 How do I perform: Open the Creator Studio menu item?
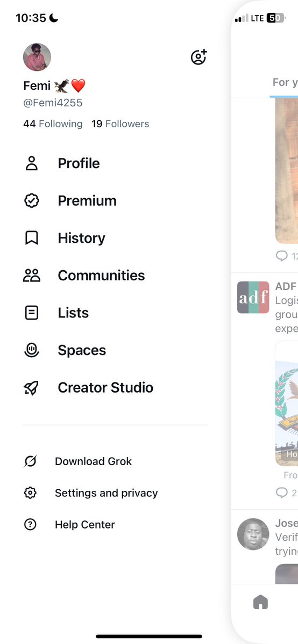[105, 387]
